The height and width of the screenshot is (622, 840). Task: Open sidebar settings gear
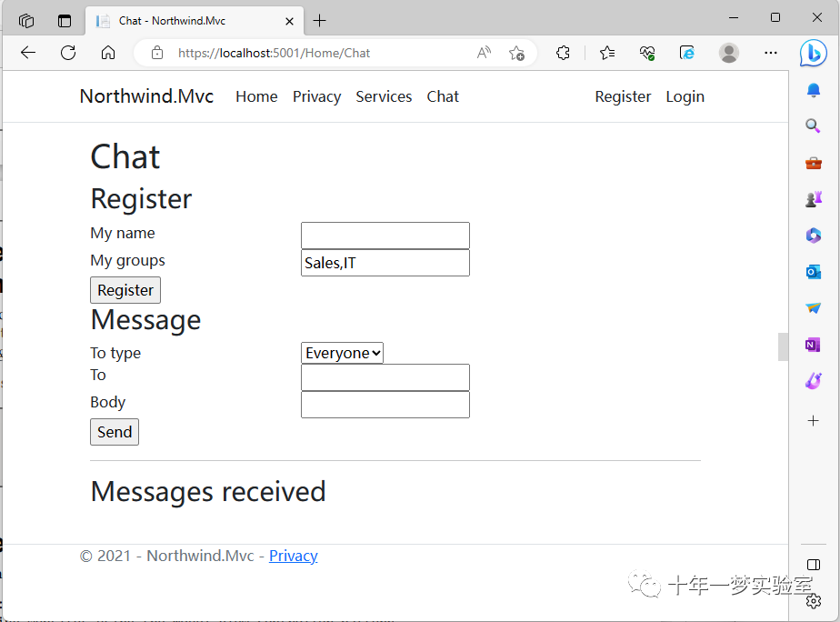[814, 601]
